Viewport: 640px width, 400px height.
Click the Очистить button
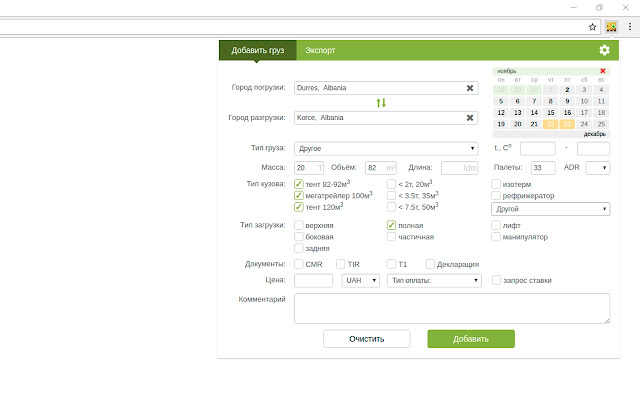[x=367, y=339]
